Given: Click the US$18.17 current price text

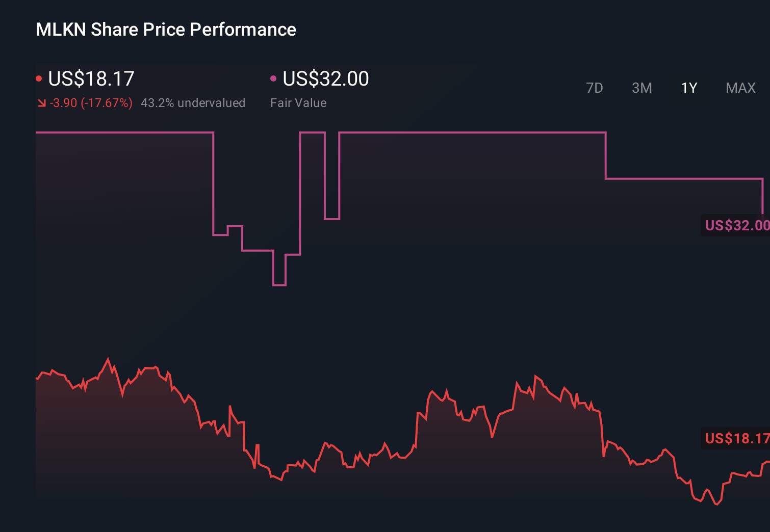Looking at the screenshot, I should pos(91,78).
